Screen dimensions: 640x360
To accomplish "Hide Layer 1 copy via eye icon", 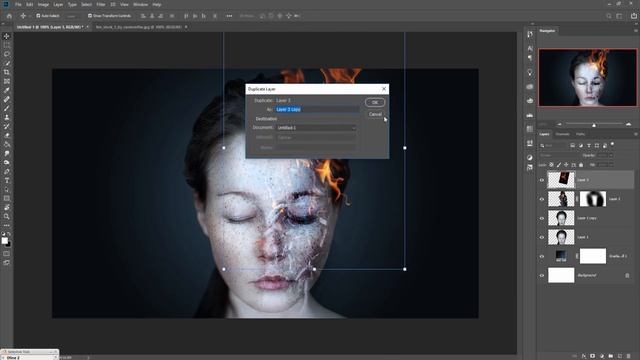I will tap(542, 218).
